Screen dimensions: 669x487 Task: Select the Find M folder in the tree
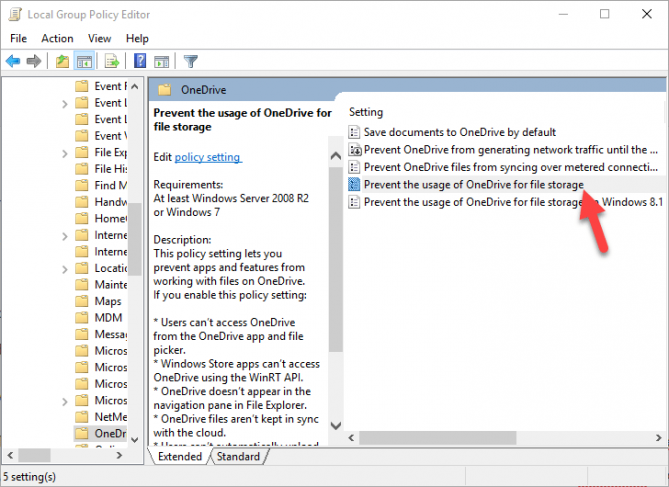pos(111,186)
